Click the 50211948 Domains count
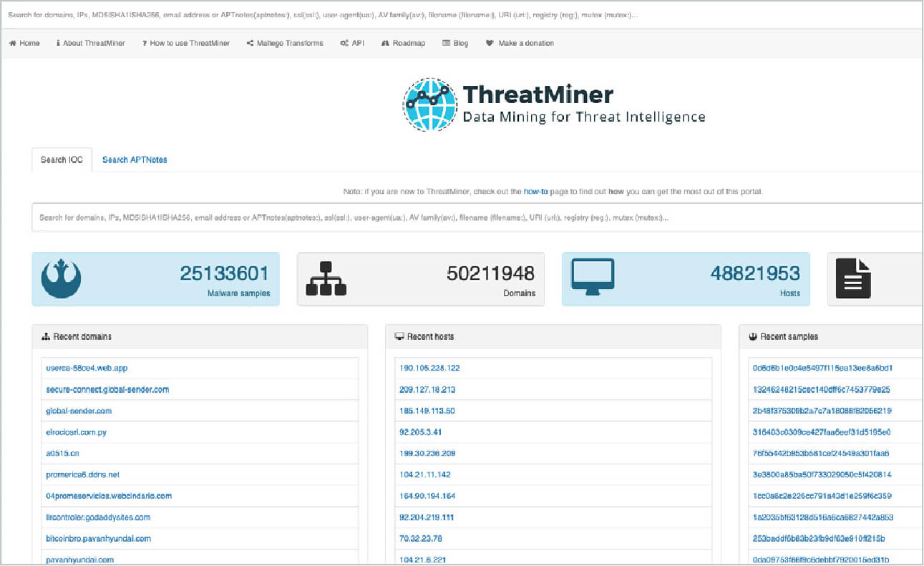The image size is (924, 566). click(491, 273)
